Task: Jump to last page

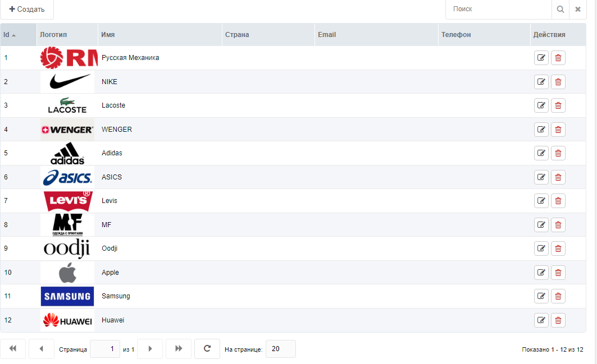Action: [x=179, y=349]
